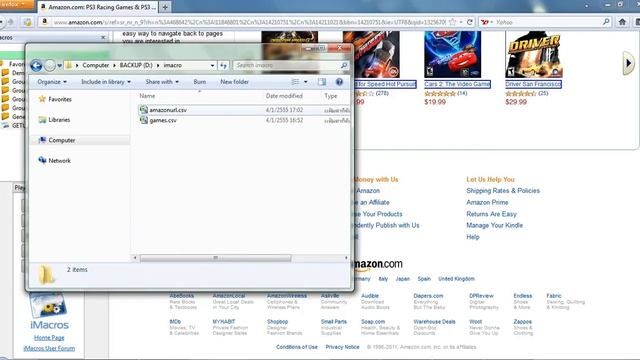This screenshot has height=360, width=640.
Task: Click the Japan country link
Action: tap(402, 279)
